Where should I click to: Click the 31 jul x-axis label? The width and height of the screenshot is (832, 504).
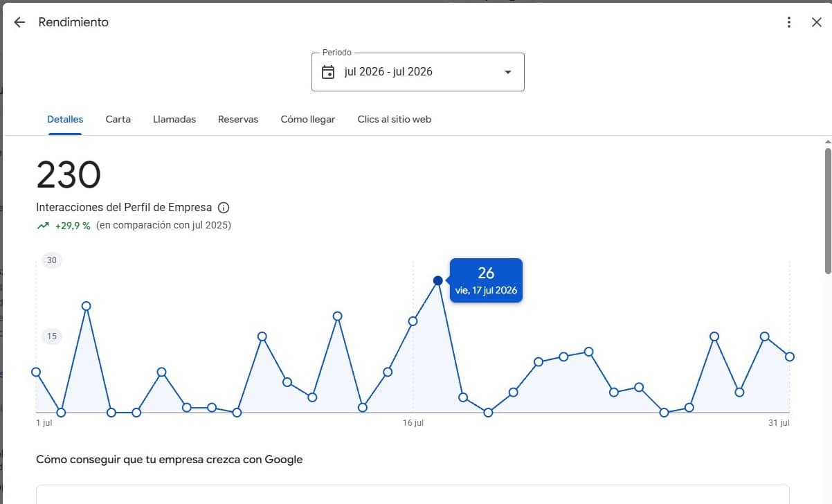click(779, 423)
